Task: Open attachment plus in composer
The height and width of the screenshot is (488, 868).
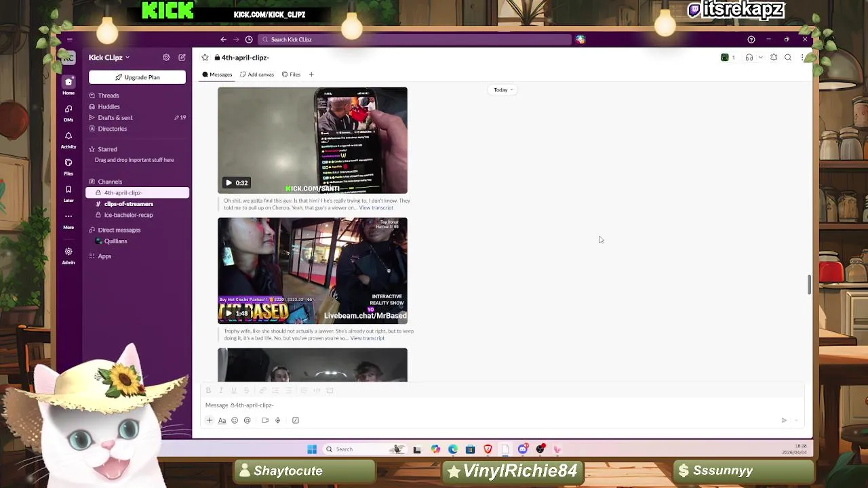Action: point(209,420)
